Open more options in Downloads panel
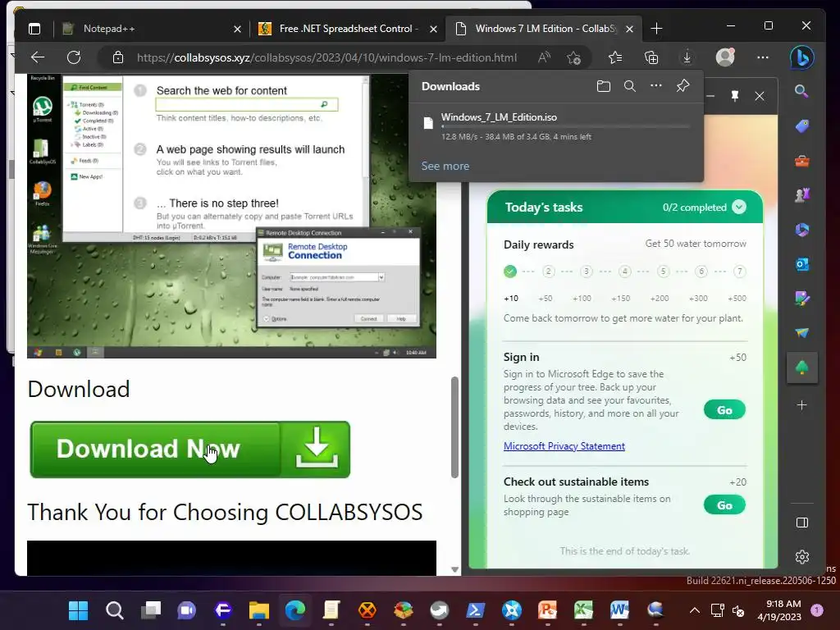The width and height of the screenshot is (840, 630). (656, 85)
